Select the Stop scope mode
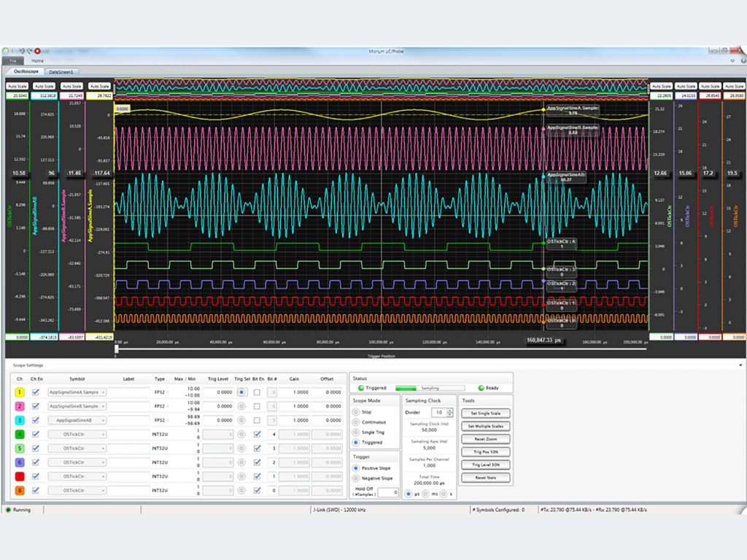 356,412
